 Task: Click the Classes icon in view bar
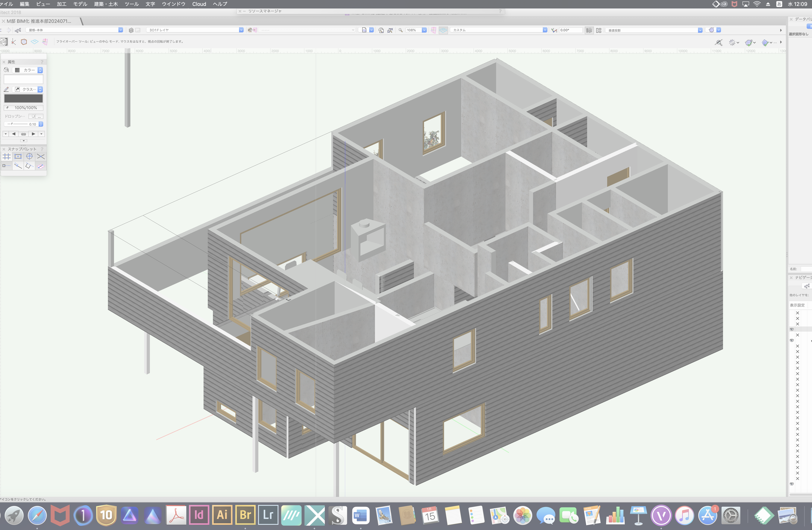pos(18,30)
